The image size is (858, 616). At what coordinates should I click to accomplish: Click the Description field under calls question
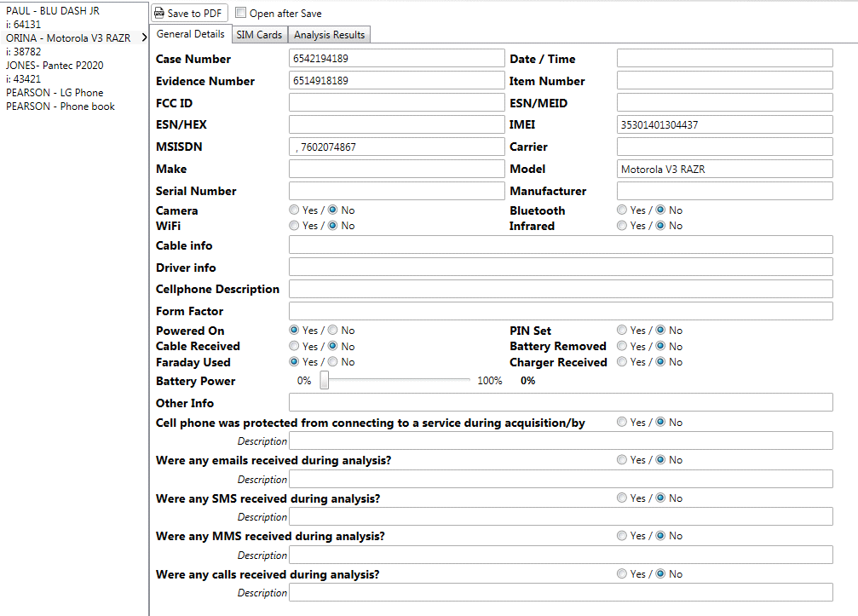coord(561,592)
